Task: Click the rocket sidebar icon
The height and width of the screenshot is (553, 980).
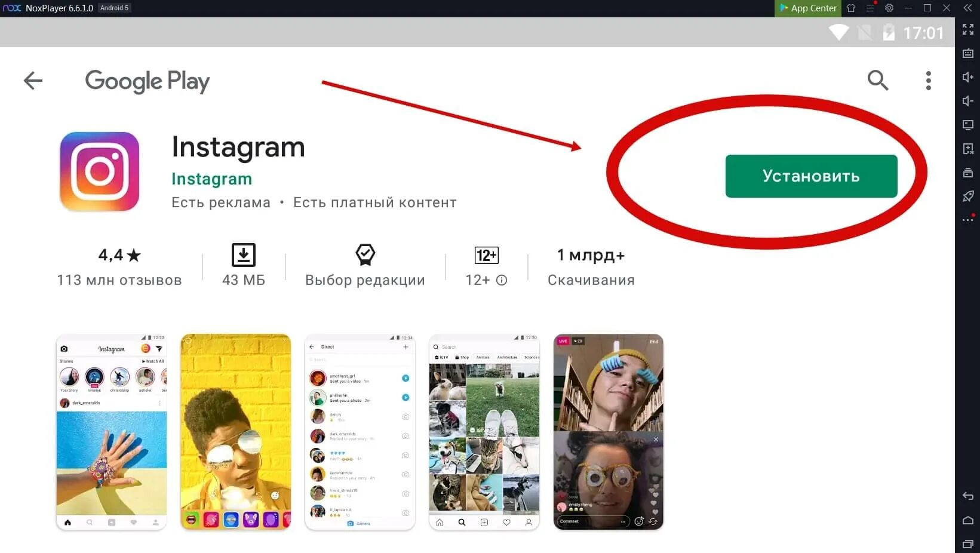Action: pos(968,196)
